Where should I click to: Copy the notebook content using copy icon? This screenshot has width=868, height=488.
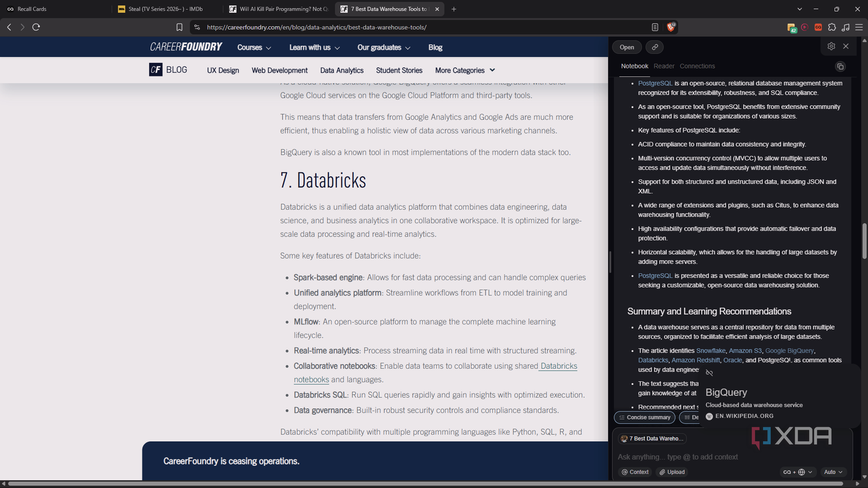(x=840, y=66)
